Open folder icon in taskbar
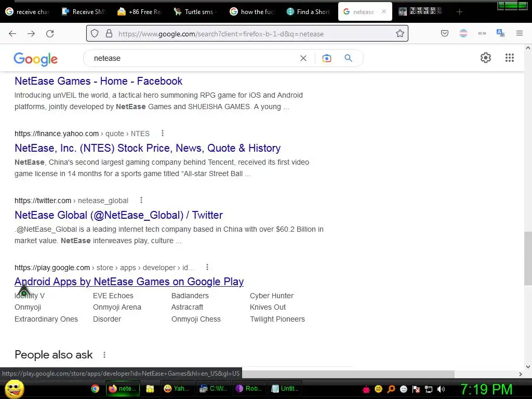Image resolution: width=532 pixels, height=399 pixels. (x=150, y=389)
